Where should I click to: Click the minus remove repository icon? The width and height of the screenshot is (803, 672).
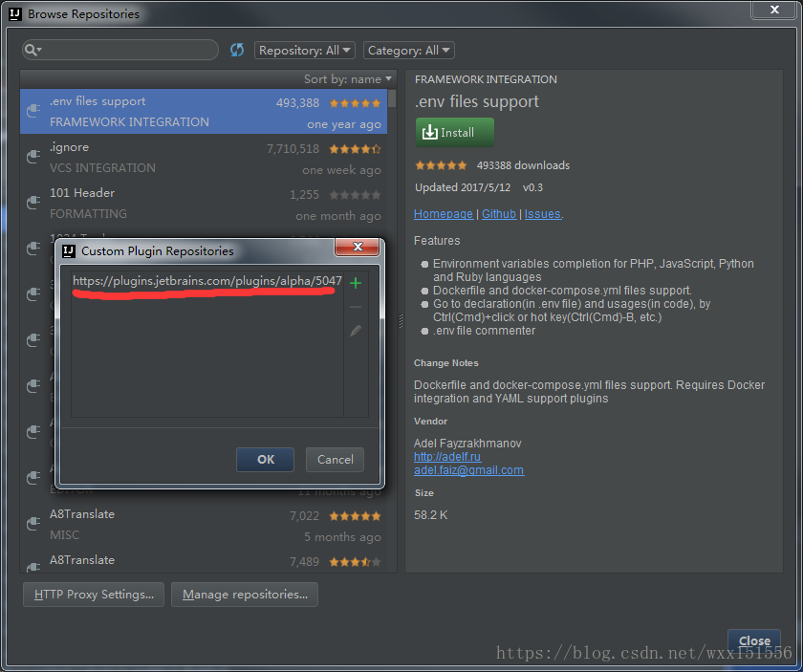[356, 307]
